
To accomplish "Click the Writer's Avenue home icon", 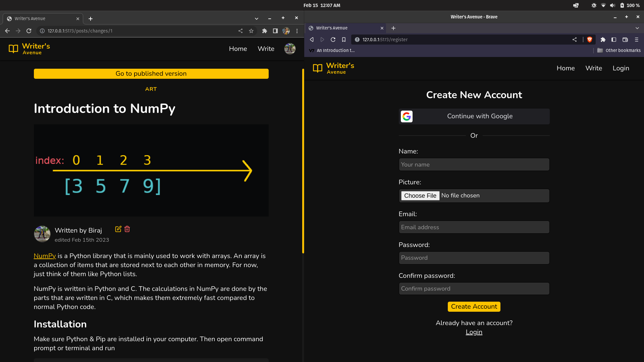I will (13, 49).
